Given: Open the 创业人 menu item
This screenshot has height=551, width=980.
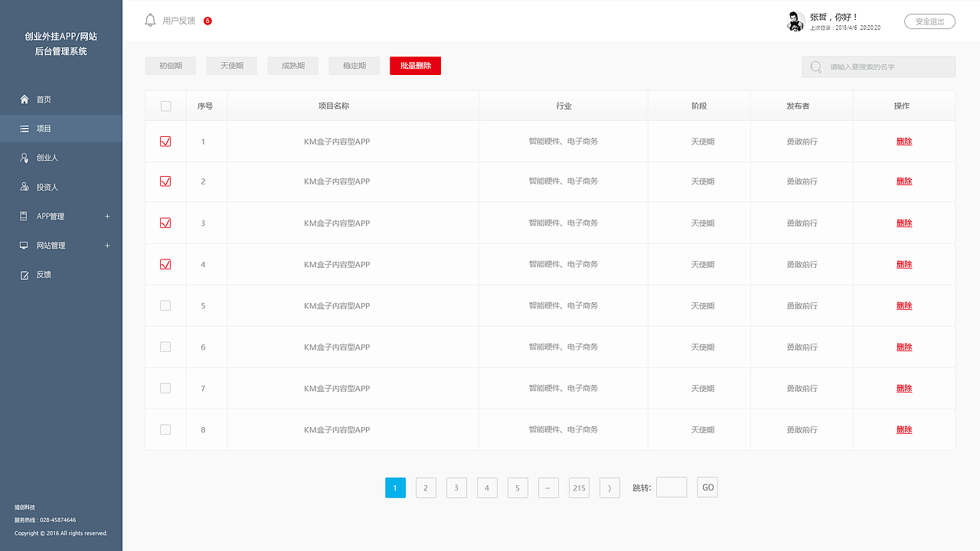Looking at the screenshot, I should click(61, 158).
